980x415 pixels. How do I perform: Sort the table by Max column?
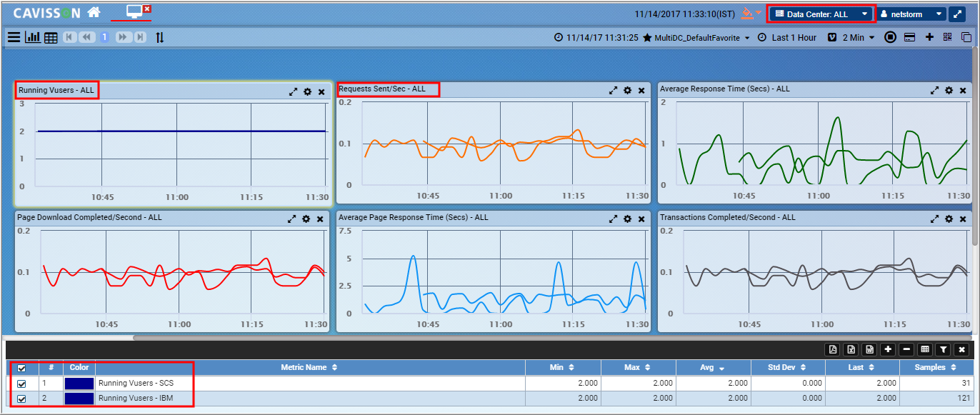639,368
